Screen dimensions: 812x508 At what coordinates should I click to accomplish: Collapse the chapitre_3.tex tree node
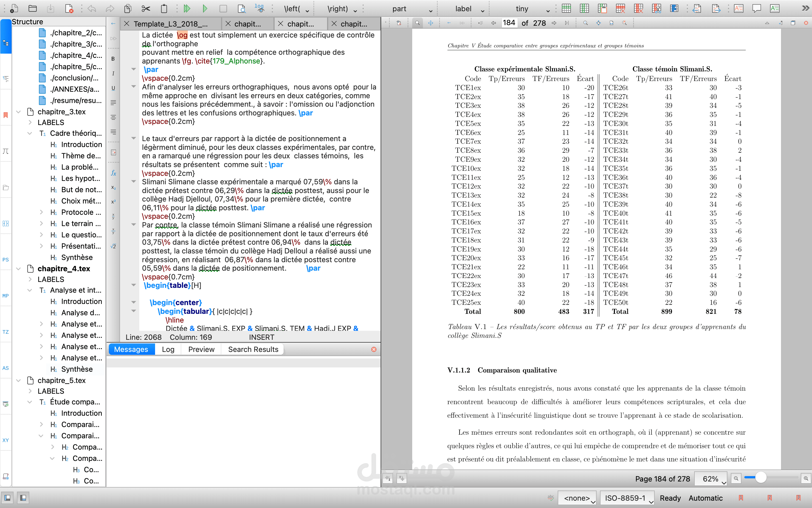(19, 111)
